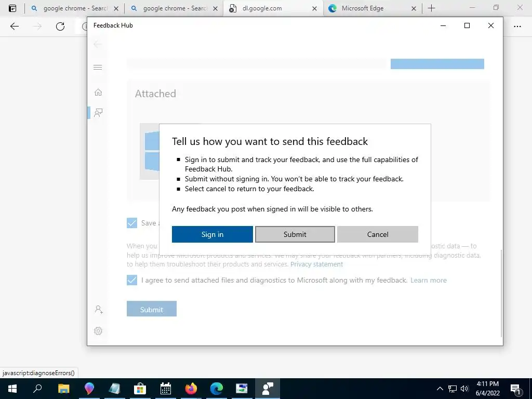Image resolution: width=532 pixels, height=399 pixels.
Task: Toggle the Save a local copy checkbox
Action: [x=132, y=223]
